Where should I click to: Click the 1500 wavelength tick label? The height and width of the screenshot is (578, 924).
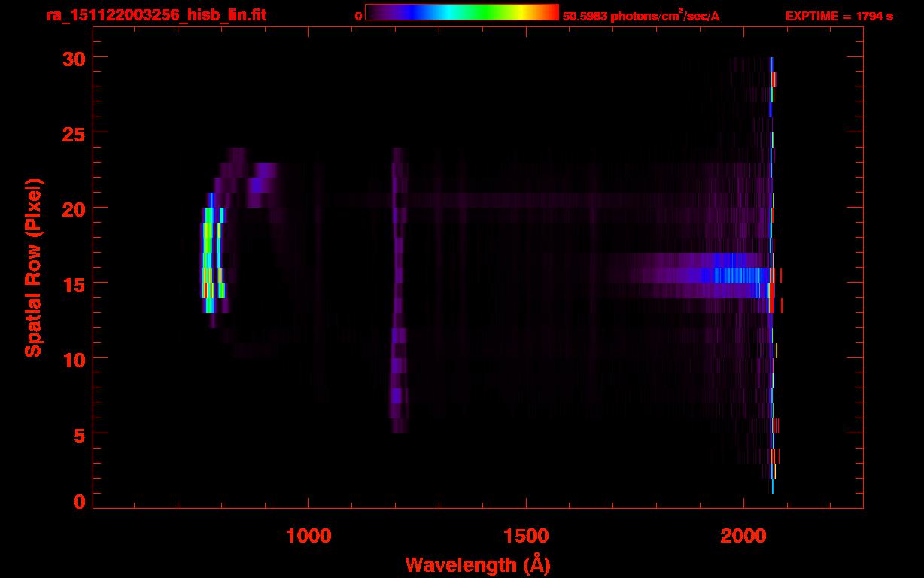(525, 536)
